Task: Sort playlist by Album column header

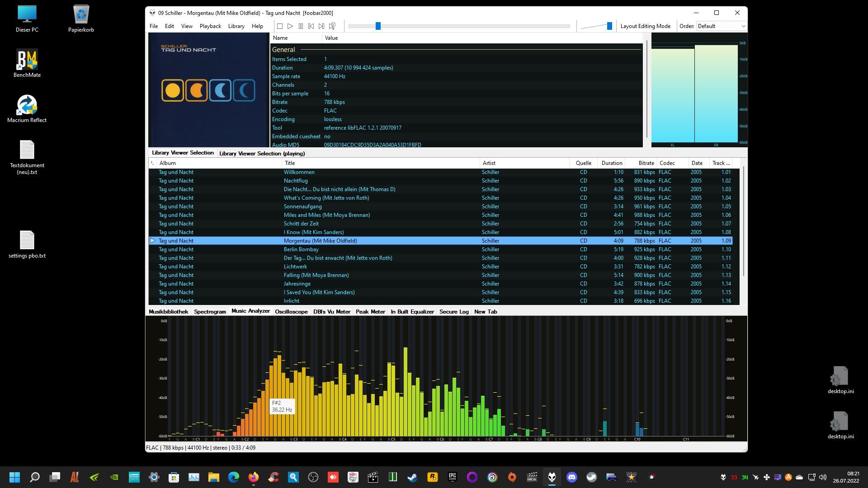Action: (219, 163)
